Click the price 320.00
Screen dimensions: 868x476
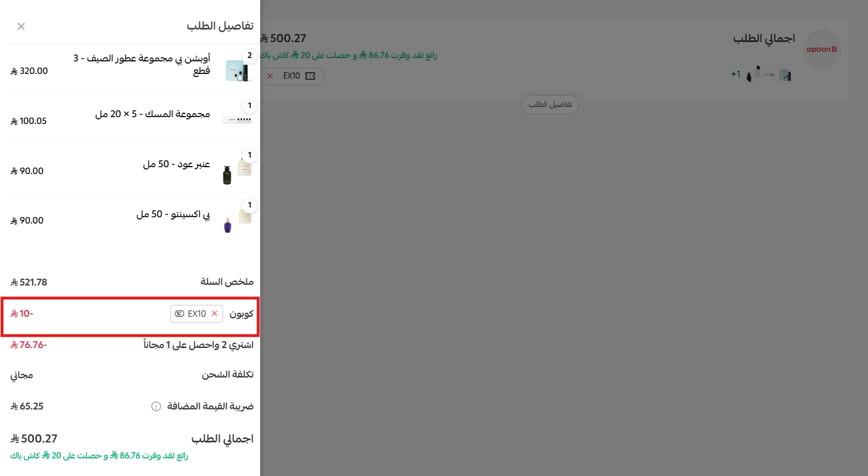(x=29, y=71)
